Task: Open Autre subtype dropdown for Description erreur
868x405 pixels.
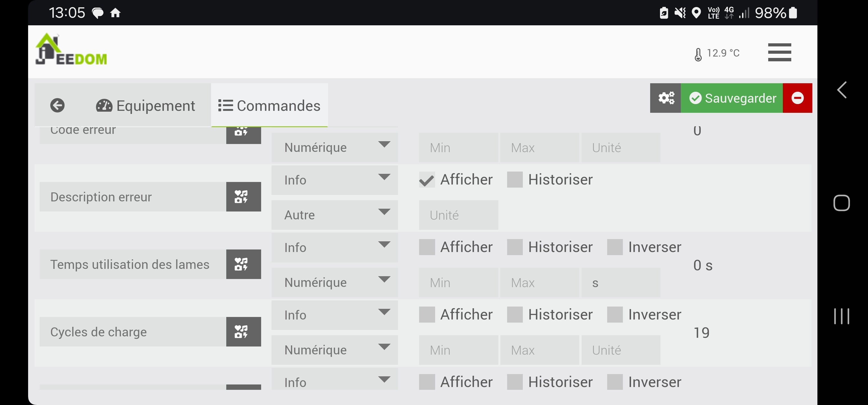Action: point(334,215)
